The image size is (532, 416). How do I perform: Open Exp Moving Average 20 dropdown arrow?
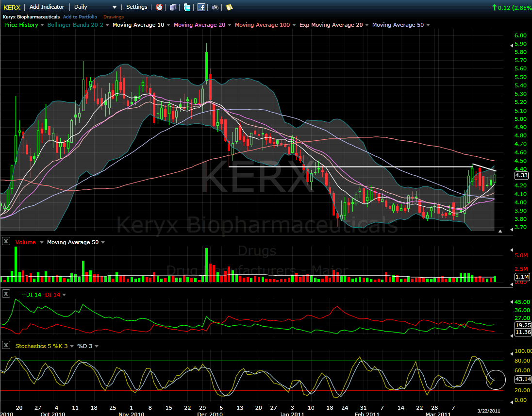[367, 25]
